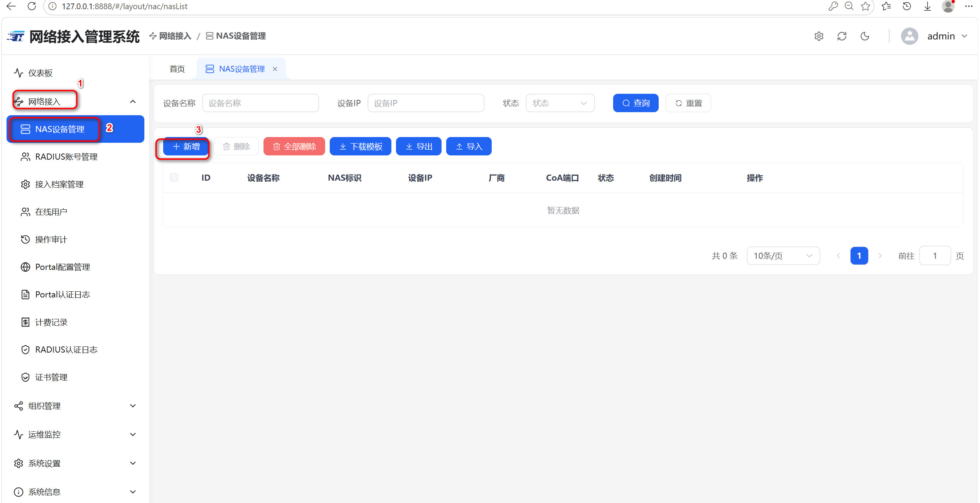Click 网络接入 breadcrumb

coord(170,36)
